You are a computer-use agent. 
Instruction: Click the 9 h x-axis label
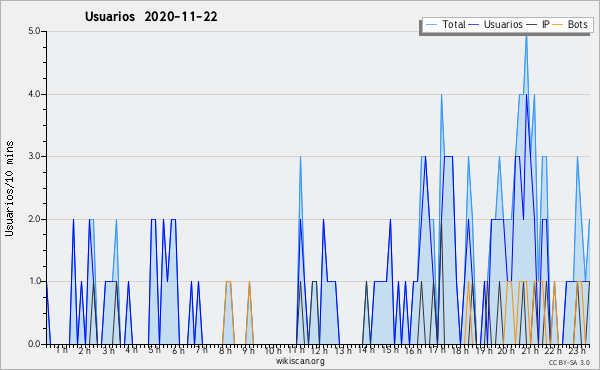(248, 350)
